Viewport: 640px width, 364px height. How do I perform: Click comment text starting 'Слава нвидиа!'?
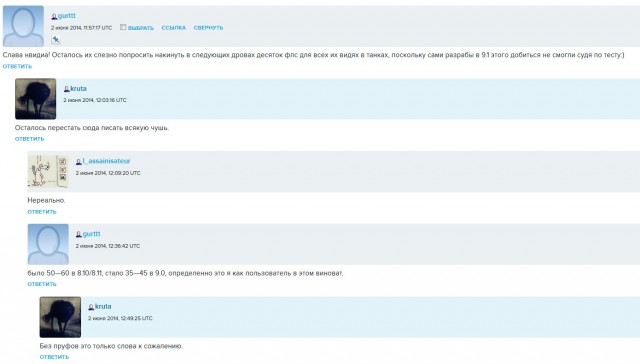point(313,55)
